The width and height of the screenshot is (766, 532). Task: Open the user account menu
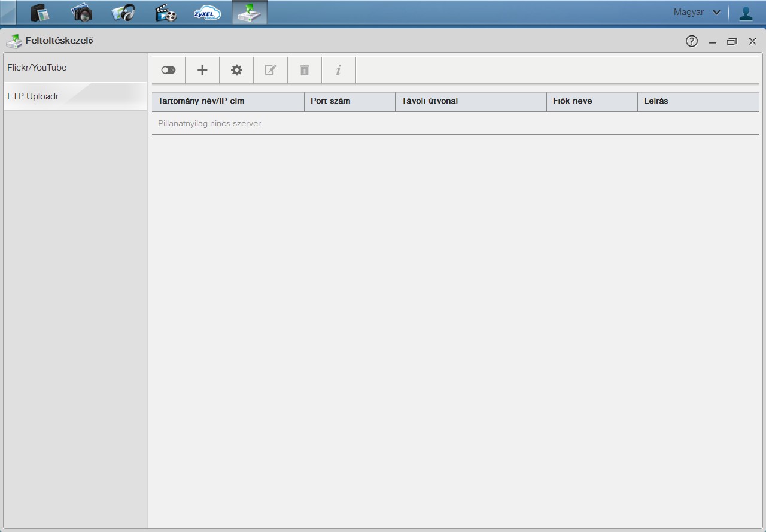coord(746,13)
